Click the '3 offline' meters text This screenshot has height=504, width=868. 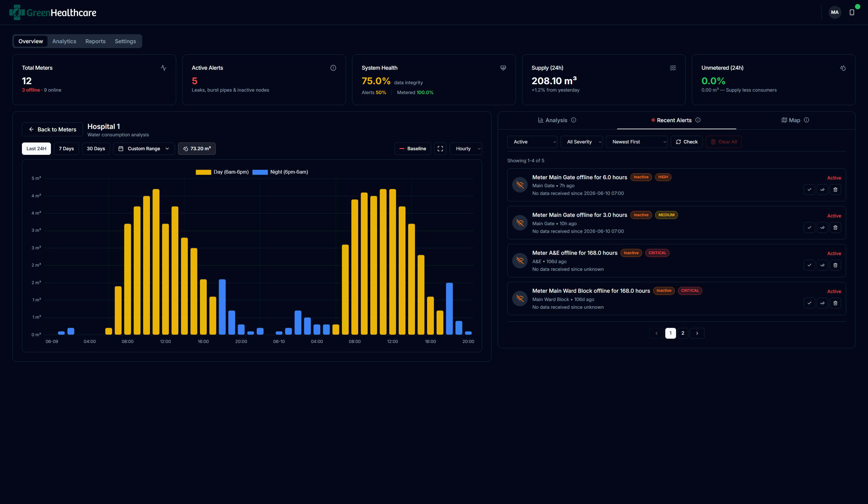(31, 90)
